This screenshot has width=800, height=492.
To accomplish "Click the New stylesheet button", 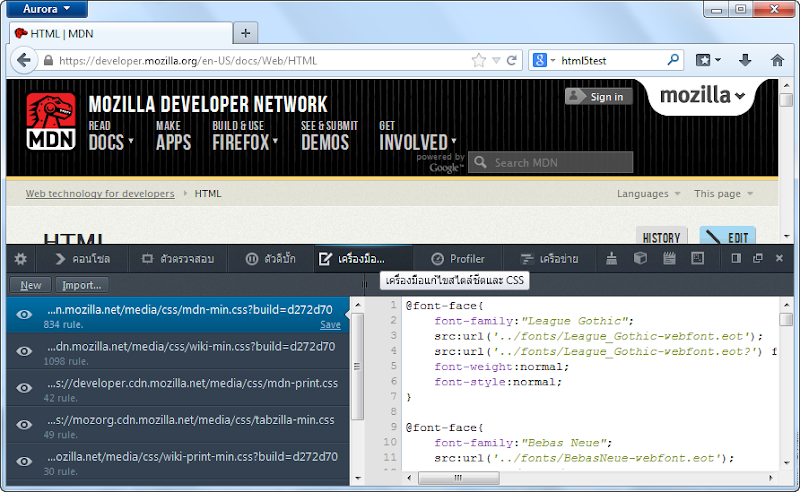I will pyautogui.click(x=31, y=285).
